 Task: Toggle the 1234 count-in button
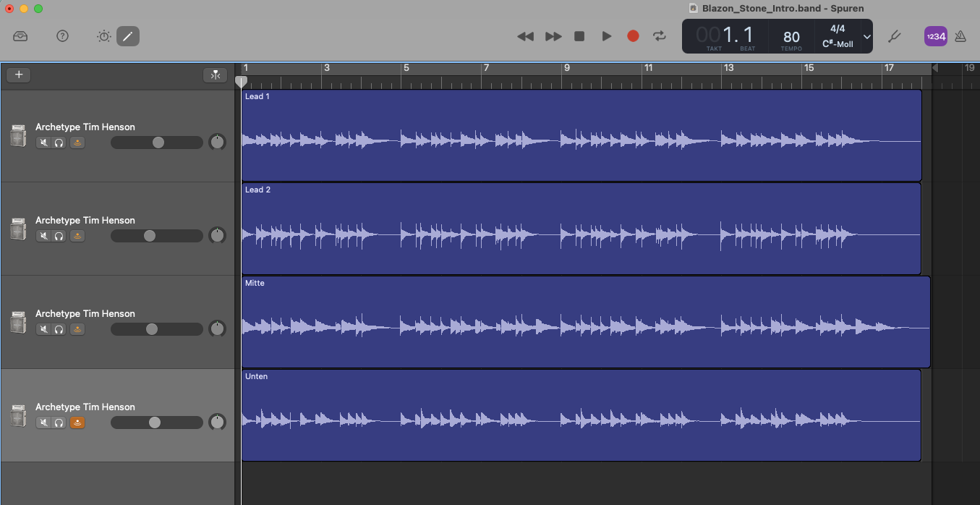(x=935, y=36)
